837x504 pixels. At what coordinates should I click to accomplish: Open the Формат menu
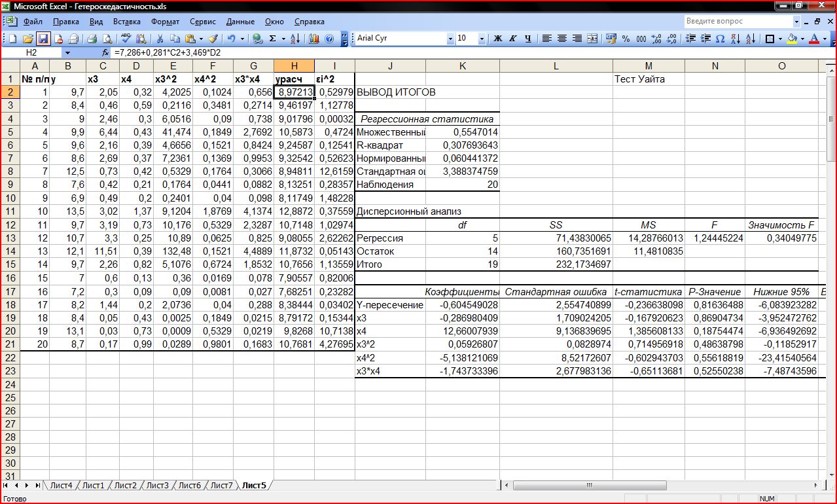(x=165, y=22)
